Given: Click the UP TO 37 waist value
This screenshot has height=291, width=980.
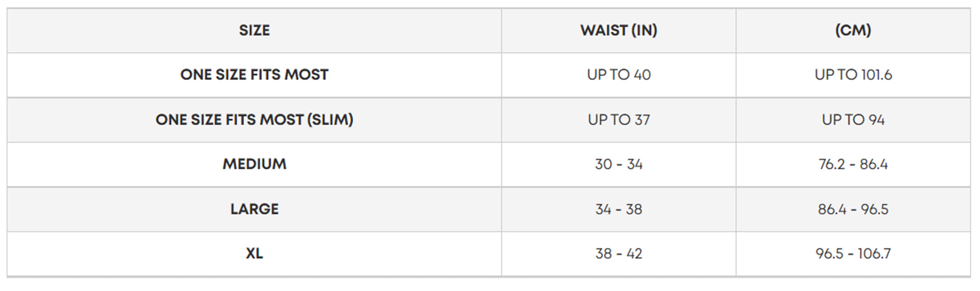Looking at the screenshot, I should (x=619, y=120).
